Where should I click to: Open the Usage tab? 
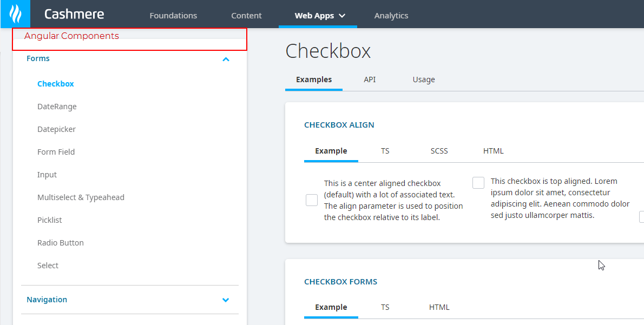(x=423, y=79)
